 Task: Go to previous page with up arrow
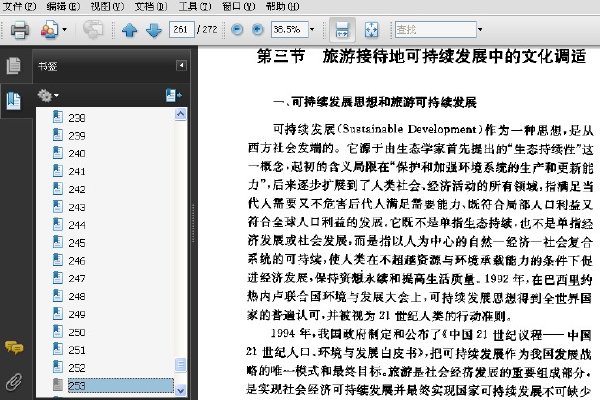tap(129, 30)
